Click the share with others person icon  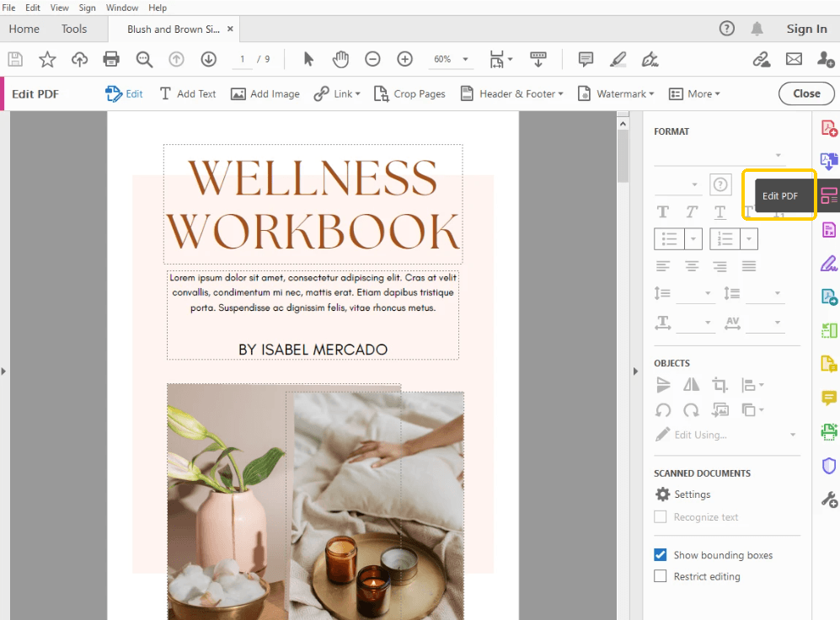(826, 59)
